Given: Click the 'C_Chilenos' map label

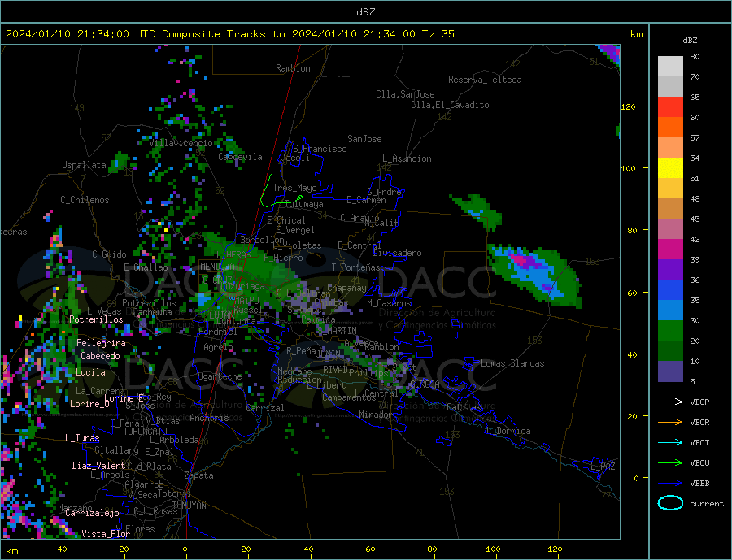Looking at the screenshot, I should 85,200.
